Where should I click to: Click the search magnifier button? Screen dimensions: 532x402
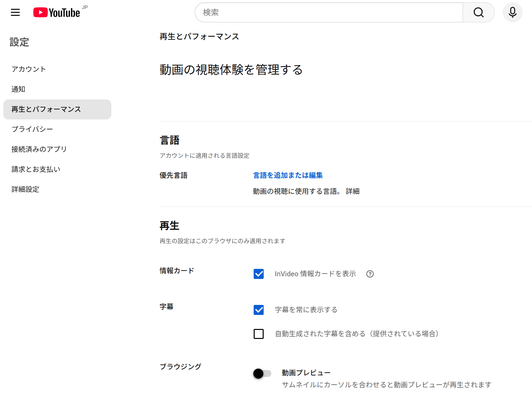(478, 13)
